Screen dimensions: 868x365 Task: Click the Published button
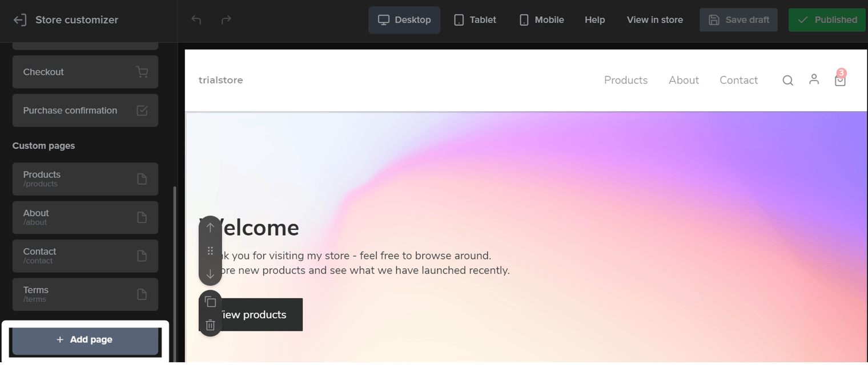(827, 20)
